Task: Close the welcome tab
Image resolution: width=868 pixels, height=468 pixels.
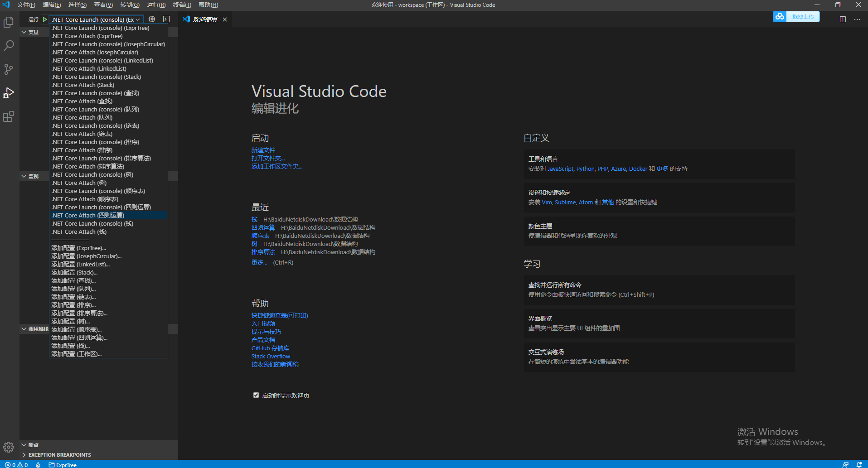Action: [x=225, y=19]
